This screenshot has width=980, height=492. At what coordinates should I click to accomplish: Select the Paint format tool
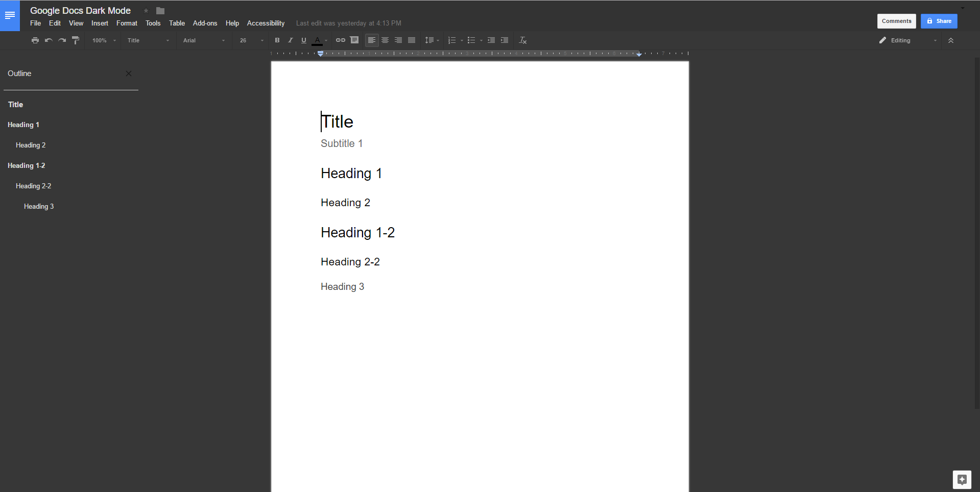point(75,40)
